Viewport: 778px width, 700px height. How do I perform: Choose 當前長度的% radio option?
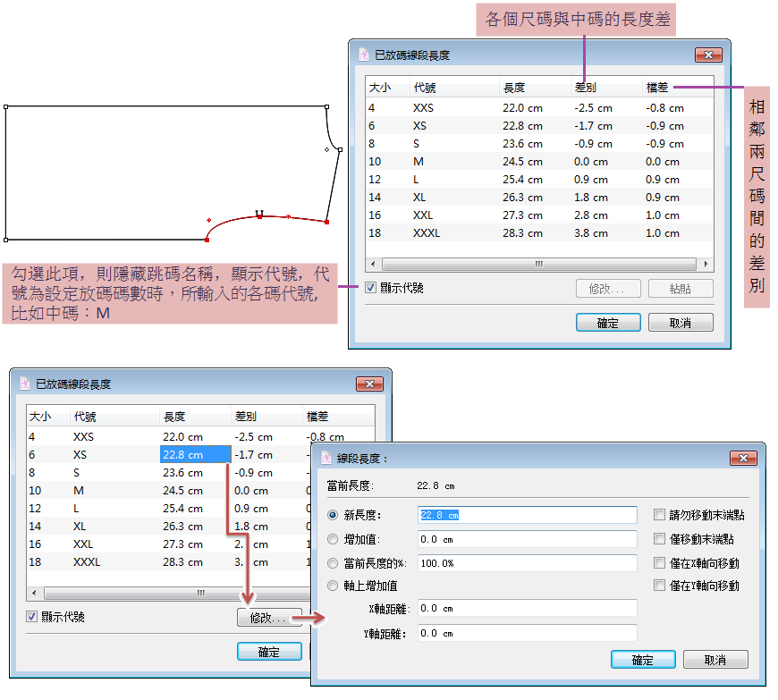click(x=334, y=563)
